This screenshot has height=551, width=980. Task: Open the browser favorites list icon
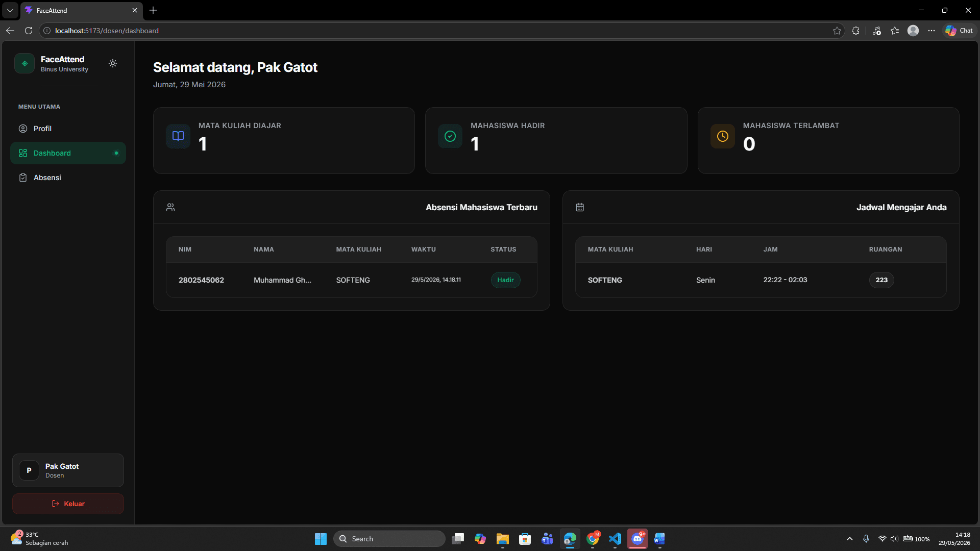point(895,31)
